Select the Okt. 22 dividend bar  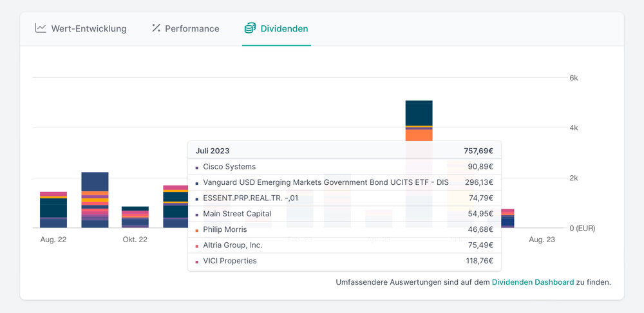pos(135,217)
